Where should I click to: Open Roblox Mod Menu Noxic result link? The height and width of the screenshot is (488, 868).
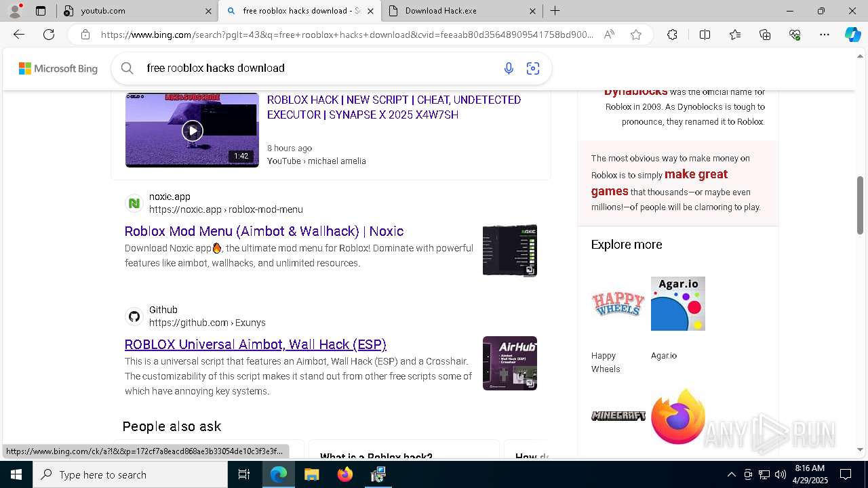coord(264,231)
